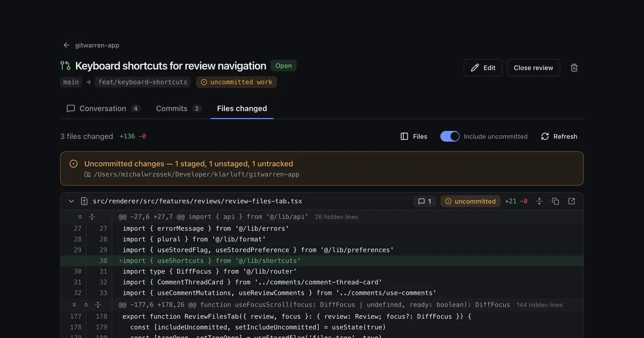Copy the review-files-tab.tsx file path

[555, 201]
